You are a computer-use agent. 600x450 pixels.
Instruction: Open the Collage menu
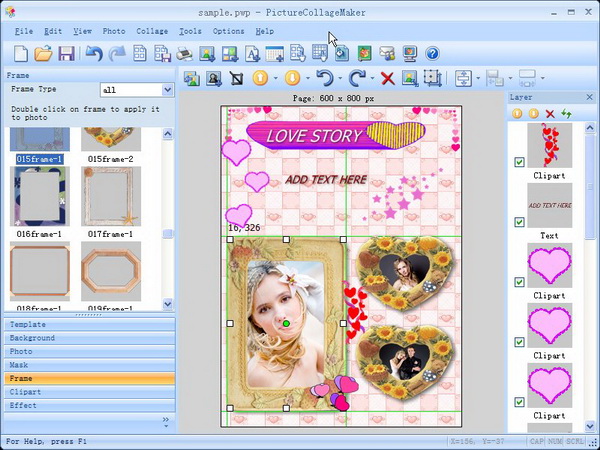(152, 31)
